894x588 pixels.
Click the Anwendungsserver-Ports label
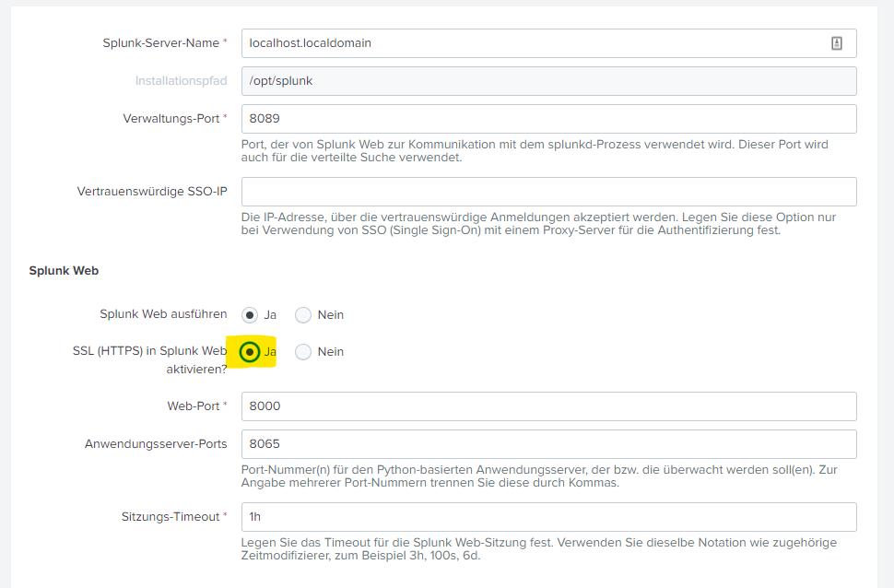point(156,443)
